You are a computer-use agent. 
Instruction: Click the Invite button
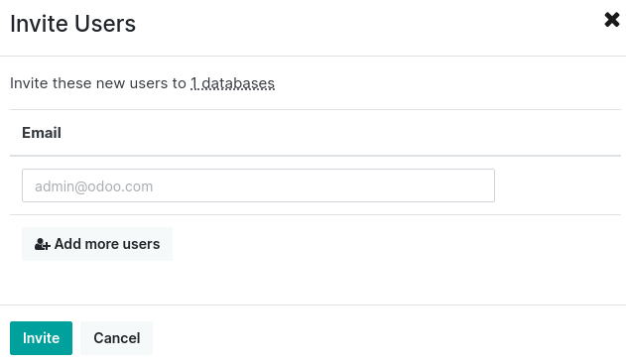[41, 338]
